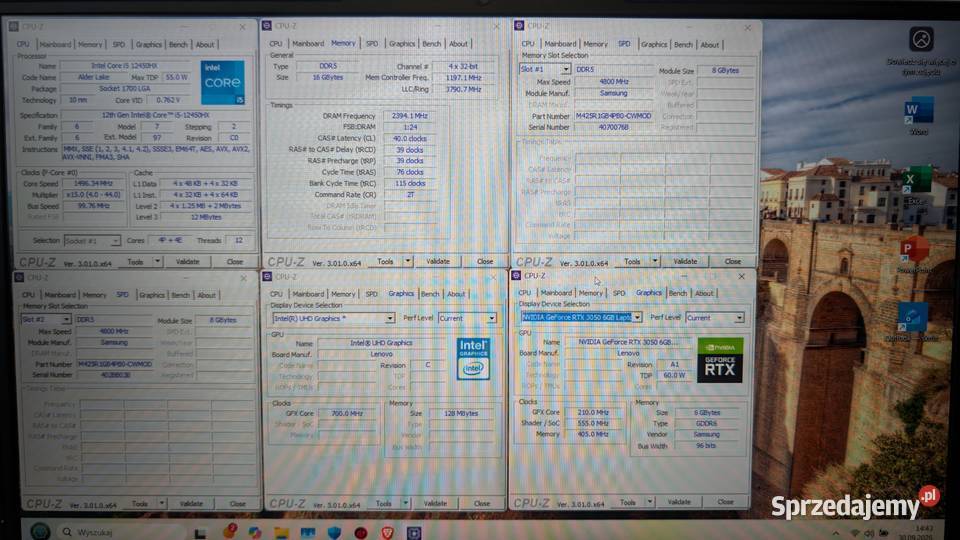Click the CPU-Z title icon of the Memory tab window
Image resolution: width=960 pixels, height=540 pixels.
coord(266,26)
